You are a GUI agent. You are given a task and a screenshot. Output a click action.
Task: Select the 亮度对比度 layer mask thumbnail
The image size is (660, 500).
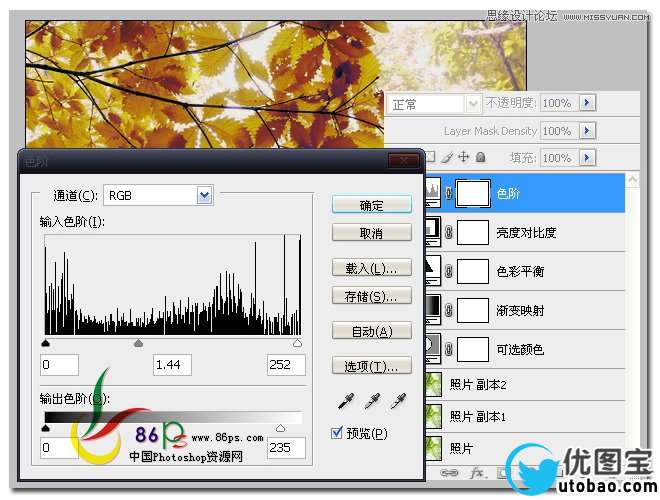click(473, 232)
